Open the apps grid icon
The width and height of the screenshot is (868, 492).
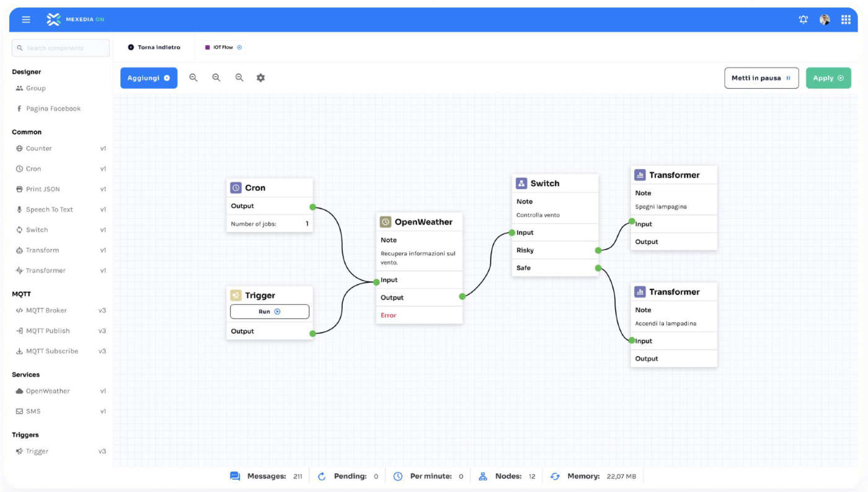846,20
